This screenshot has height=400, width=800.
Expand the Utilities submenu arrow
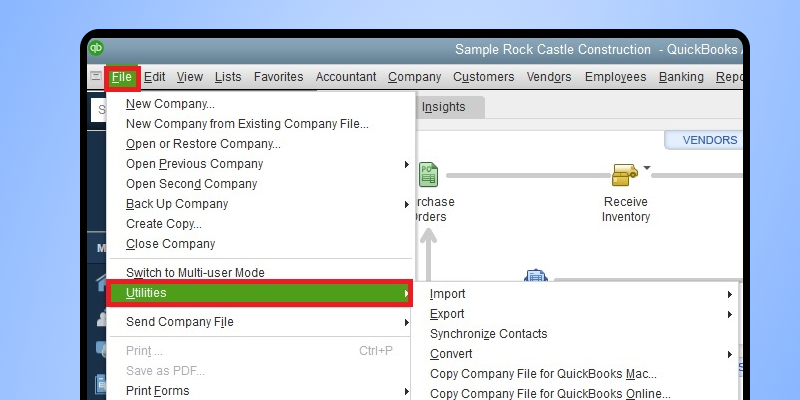point(407,293)
